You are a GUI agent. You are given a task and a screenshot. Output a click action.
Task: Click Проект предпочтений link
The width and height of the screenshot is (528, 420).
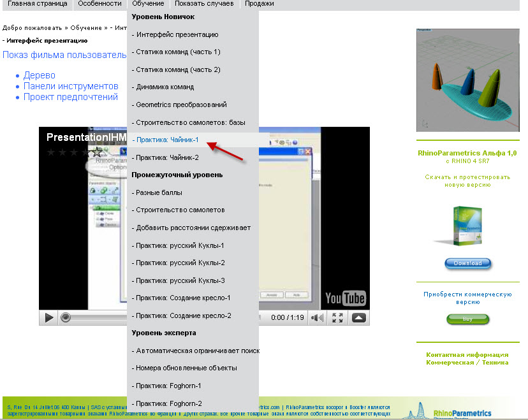pos(70,98)
